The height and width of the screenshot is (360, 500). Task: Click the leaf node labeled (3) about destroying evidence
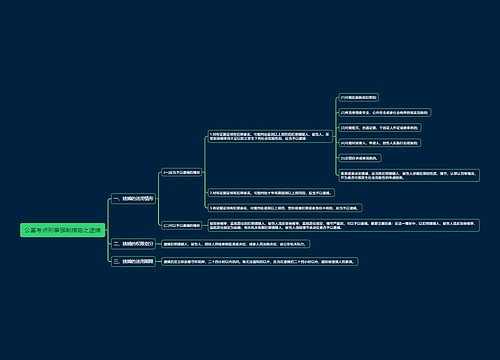(x=380, y=128)
